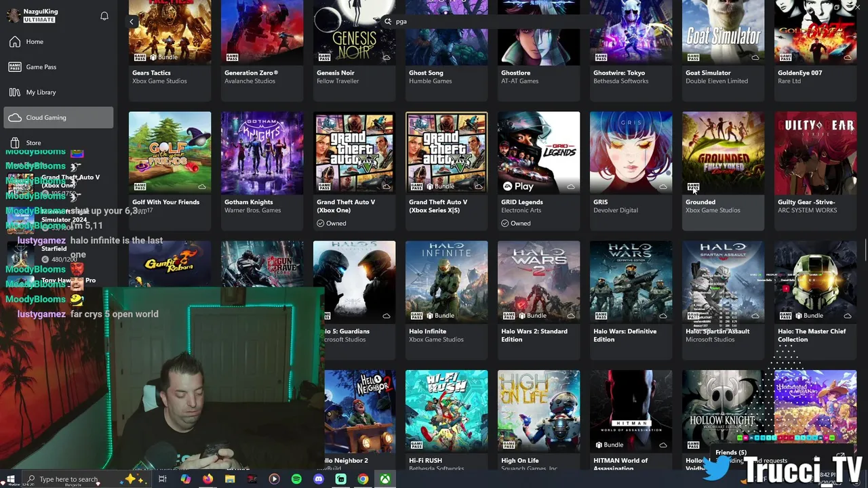Image resolution: width=868 pixels, height=488 pixels.
Task: Open the GRIS game cover
Action: tap(631, 152)
